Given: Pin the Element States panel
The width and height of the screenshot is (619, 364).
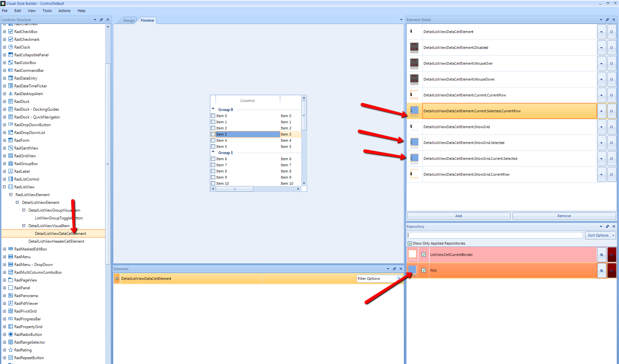Looking at the screenshot, I should [x=607, y=20].
